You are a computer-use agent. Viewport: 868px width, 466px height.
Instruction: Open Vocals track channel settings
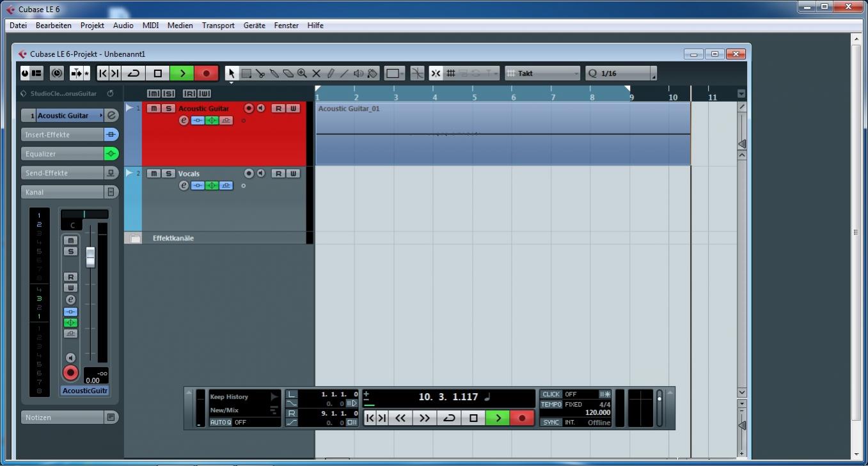coord(184,185)
